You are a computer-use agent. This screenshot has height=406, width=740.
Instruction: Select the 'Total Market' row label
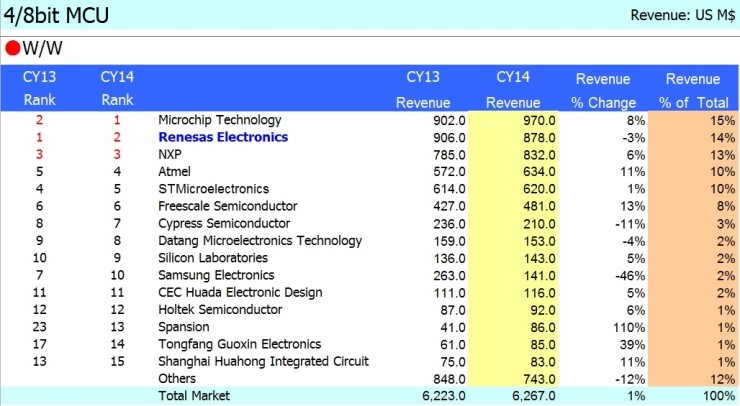pyautogui.click(x=194, y=396)
